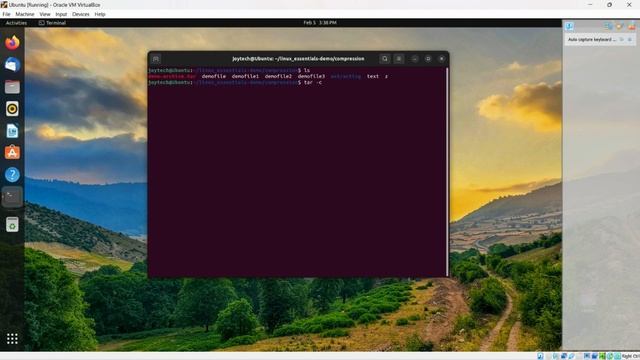Open the terminal hamburger menu
Viewport: 640px width, 360px height.
pyautogui.click(x=399, y=59)
